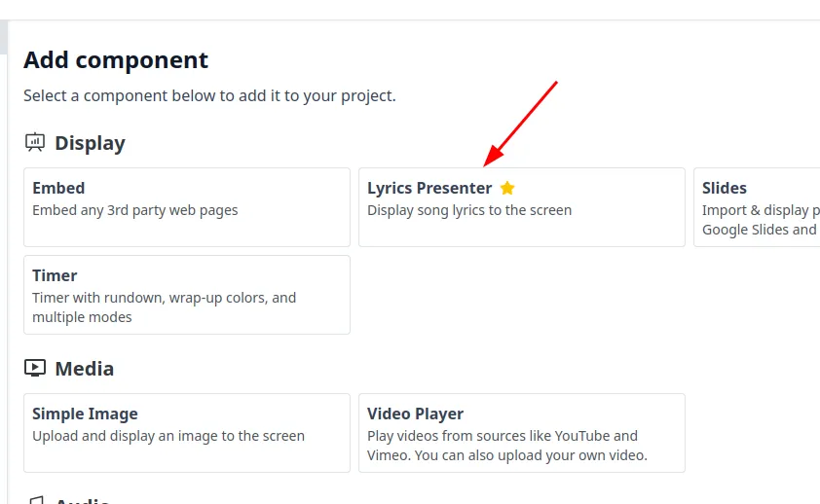Add the Timer component card

point(187,295)
